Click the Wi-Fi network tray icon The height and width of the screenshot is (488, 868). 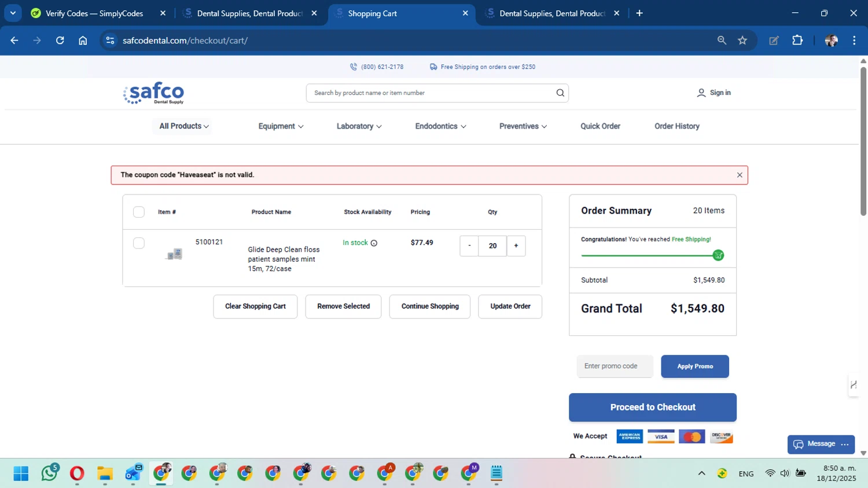pyautogui.click(x=770, y=474)
